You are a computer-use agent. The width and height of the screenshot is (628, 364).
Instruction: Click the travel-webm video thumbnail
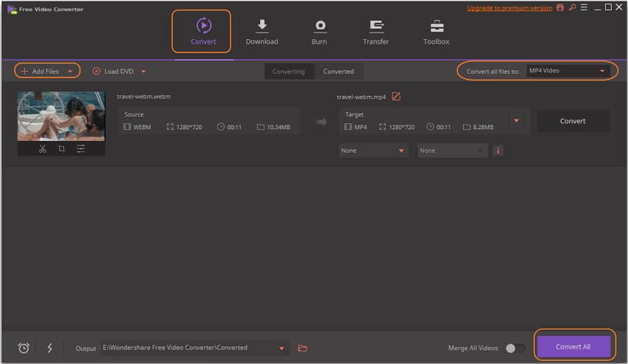61,116
